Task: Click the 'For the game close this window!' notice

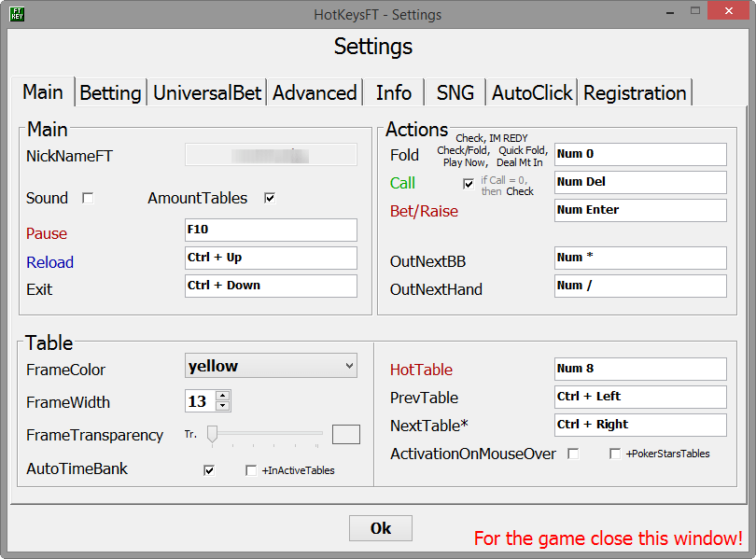Action: [x=608, y=538]
